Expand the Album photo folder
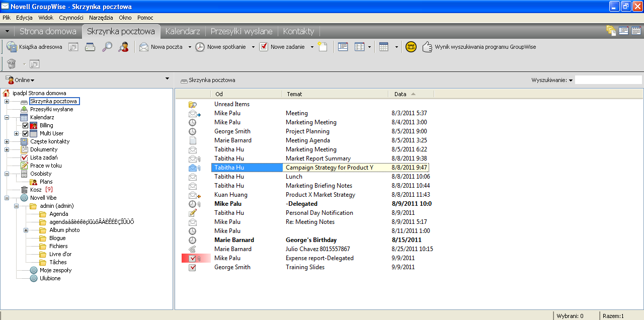 pyautogui.click(x=26, y=230)
